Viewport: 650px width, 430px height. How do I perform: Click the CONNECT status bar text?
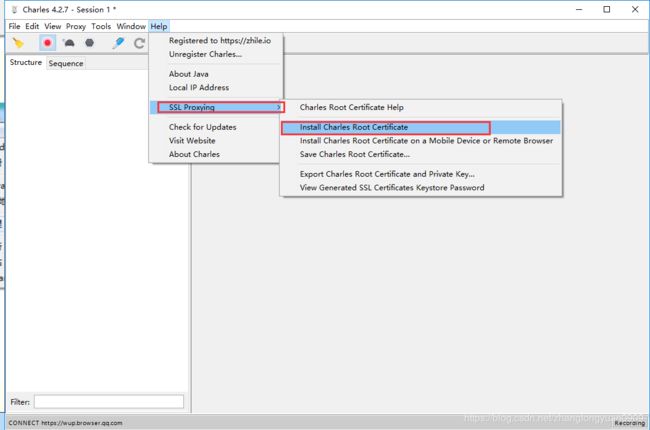point(65,423)
